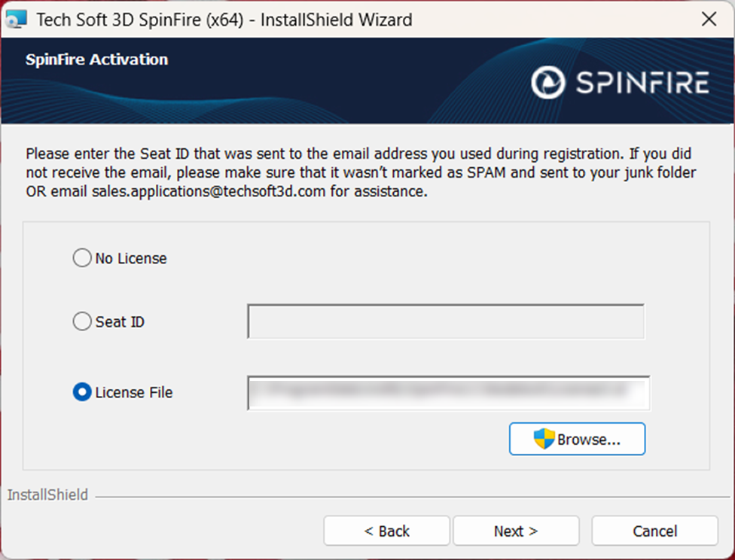735x560 pixels.
Task: Choose the Seat ID radio option
Action: pos(81,322)
